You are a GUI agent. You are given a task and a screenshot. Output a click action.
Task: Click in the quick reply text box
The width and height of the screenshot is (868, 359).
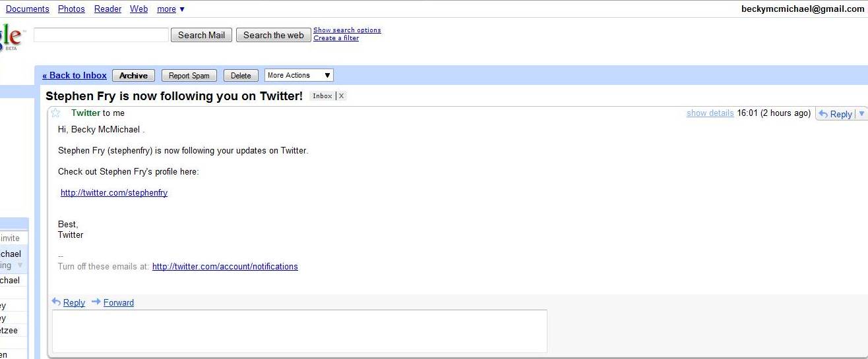[299, 331]
